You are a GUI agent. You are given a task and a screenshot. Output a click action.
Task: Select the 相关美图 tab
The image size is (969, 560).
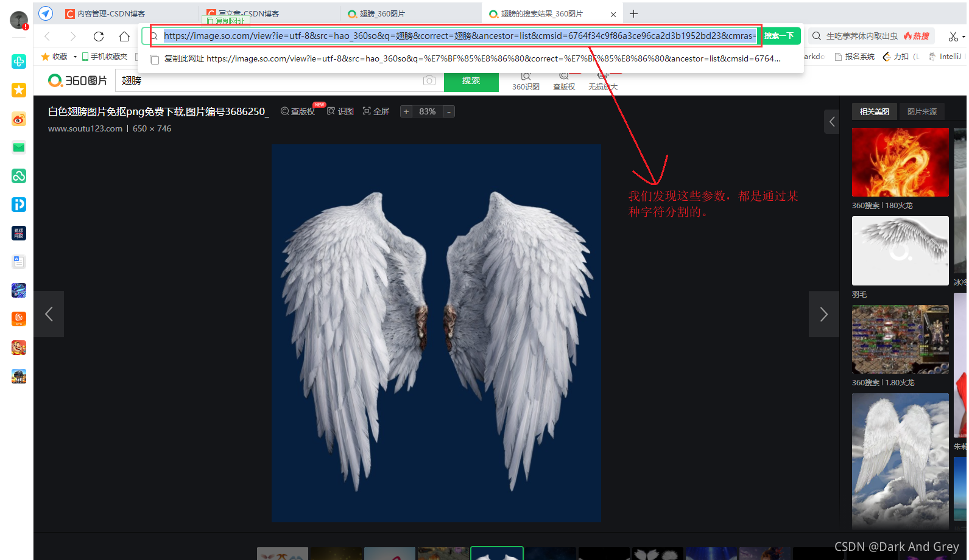click(875, 111)
